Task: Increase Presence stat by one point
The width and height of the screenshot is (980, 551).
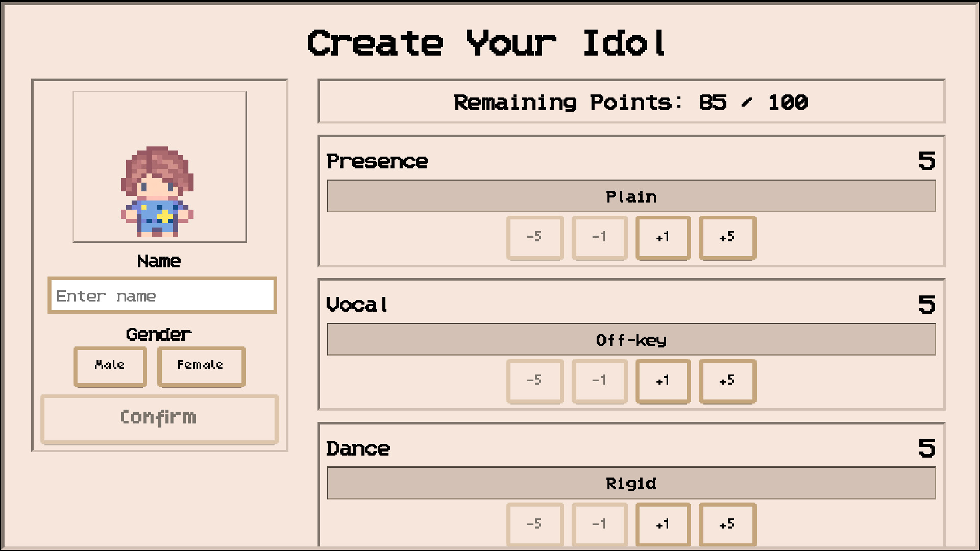Action: (662, 237)
